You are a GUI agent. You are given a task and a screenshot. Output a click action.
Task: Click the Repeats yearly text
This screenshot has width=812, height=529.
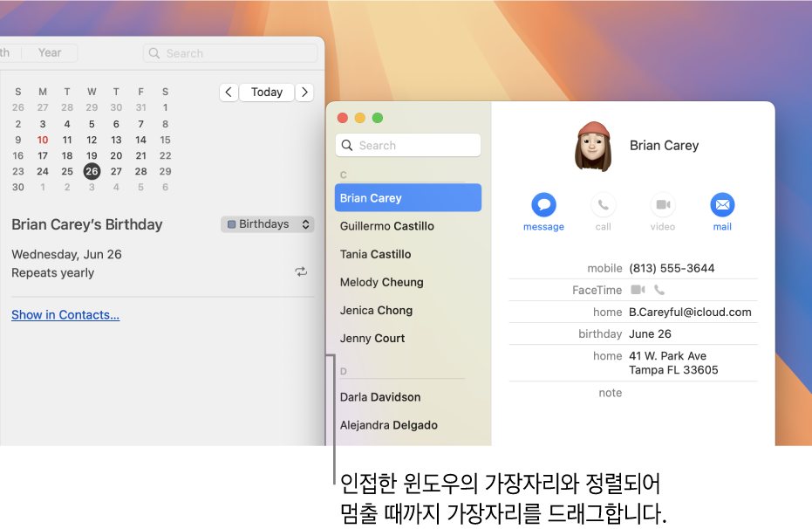tap(53, 272)
